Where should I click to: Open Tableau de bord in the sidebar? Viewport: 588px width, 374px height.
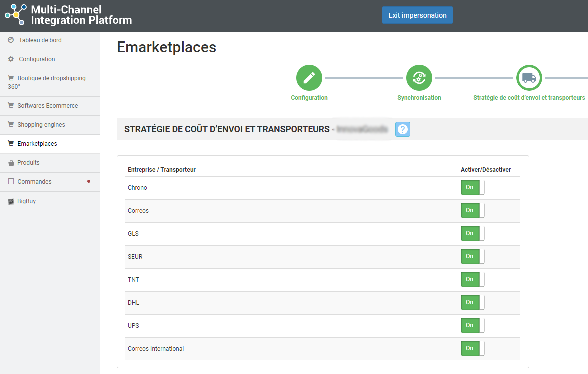[40, 40]
